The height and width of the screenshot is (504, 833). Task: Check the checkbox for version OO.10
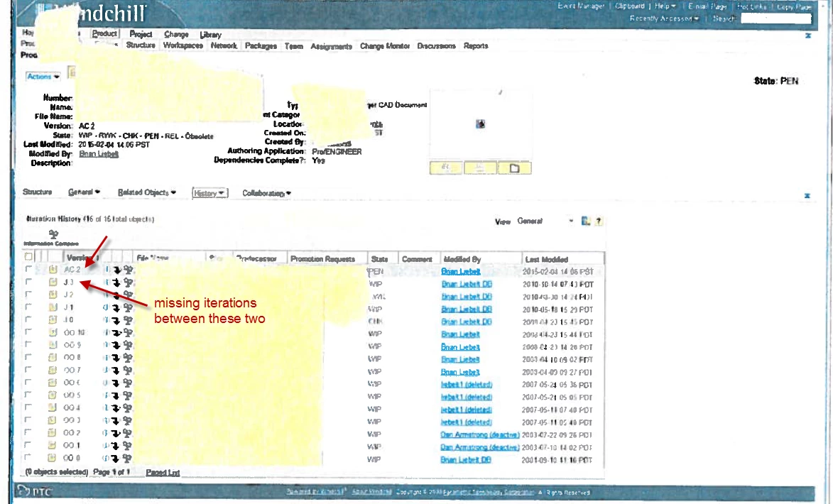28,332
